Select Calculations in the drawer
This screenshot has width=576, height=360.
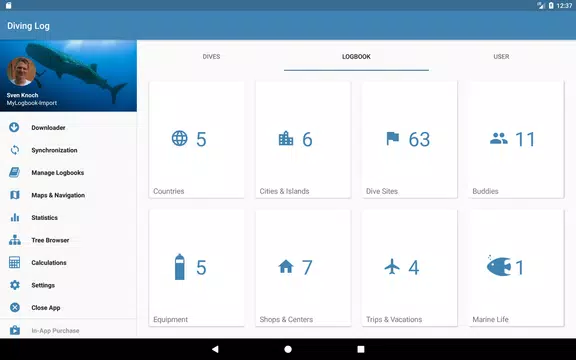[x=68, y=262]
